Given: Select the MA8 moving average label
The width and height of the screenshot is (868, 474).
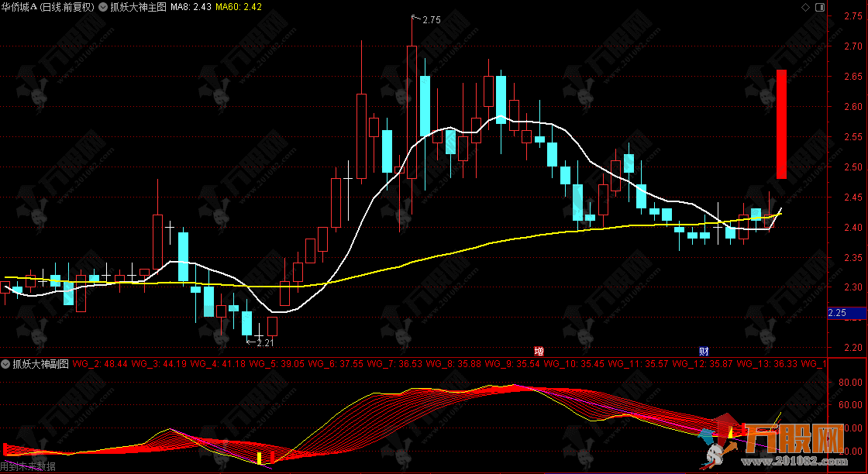Looking at the screenshot, I should [x=191, y=7].
